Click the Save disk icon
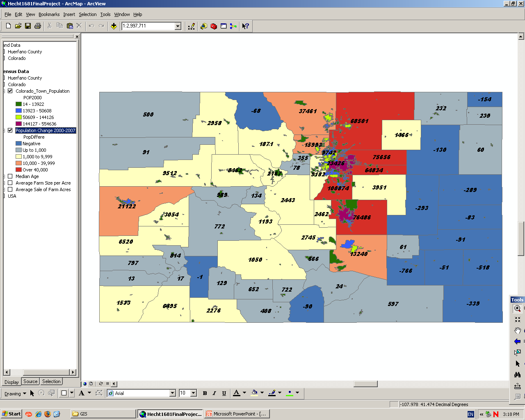Image resolution: width=525 pixels, height=420 pixels. [28, 26]
